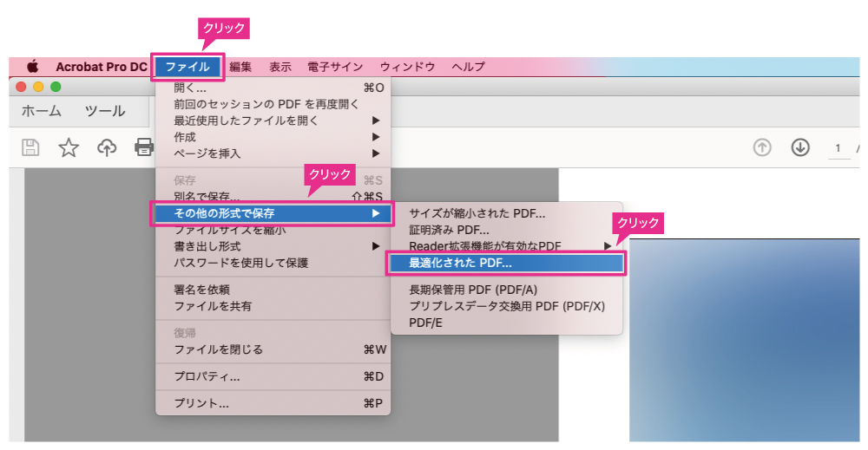Expand Reader拡張機能が有効なPDF submenu

[507, 246]
